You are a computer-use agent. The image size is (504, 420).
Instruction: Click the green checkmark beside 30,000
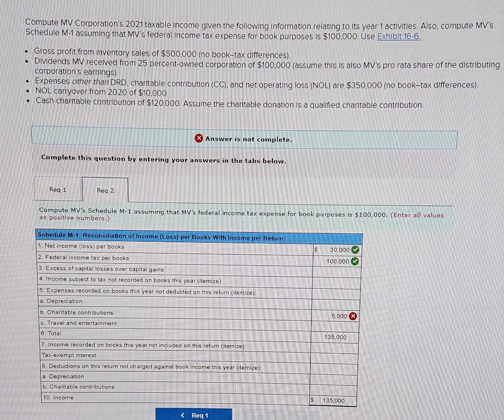pyautogui.click(x=354, y=250)
